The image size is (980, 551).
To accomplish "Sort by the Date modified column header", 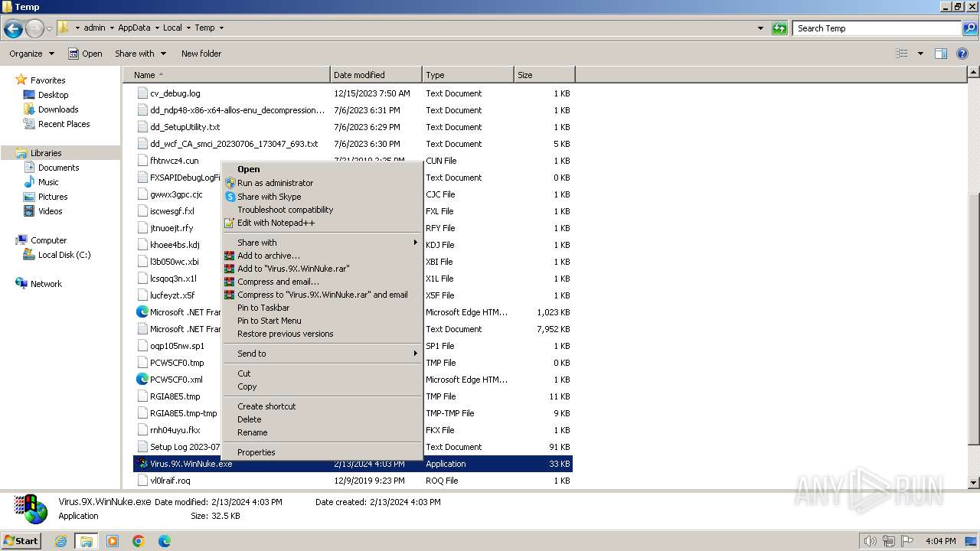I will pos(376,75).
